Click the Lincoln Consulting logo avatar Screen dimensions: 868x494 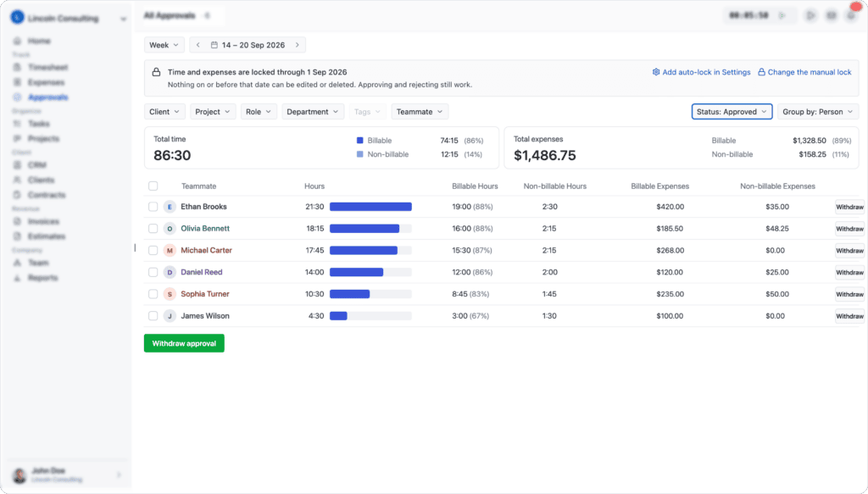tap(17, 18)
